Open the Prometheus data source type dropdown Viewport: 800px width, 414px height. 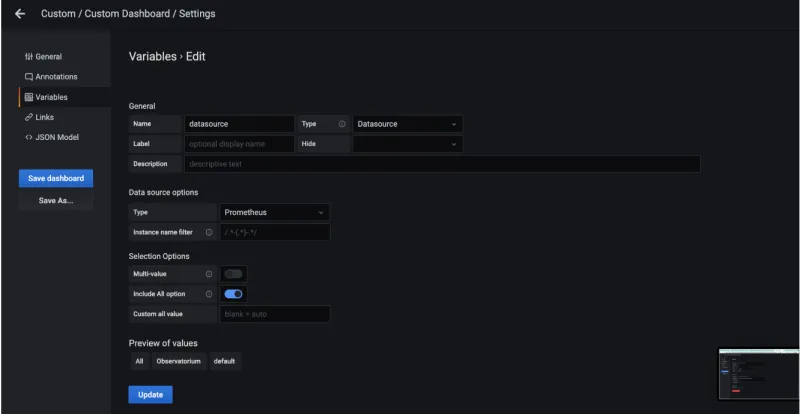[x=274, y=212]
